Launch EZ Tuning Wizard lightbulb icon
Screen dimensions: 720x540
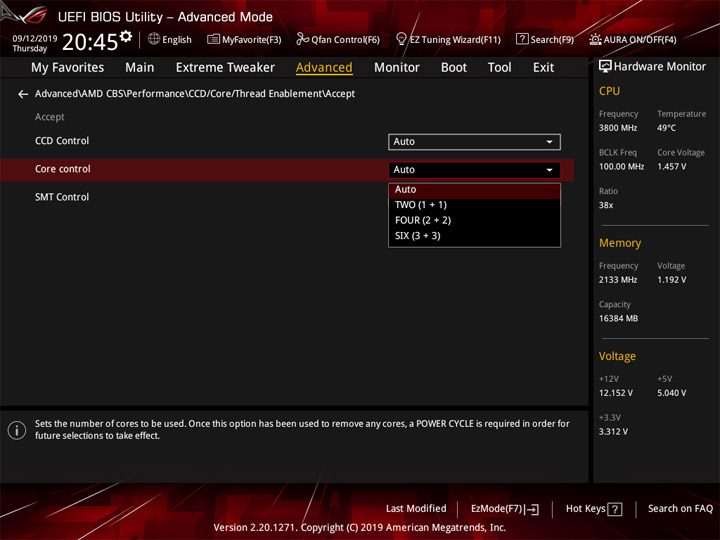pos(401,39)
